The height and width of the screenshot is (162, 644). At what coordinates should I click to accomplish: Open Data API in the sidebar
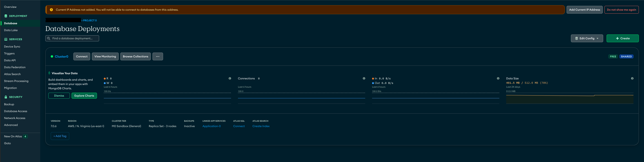click(x=10, y=60)
